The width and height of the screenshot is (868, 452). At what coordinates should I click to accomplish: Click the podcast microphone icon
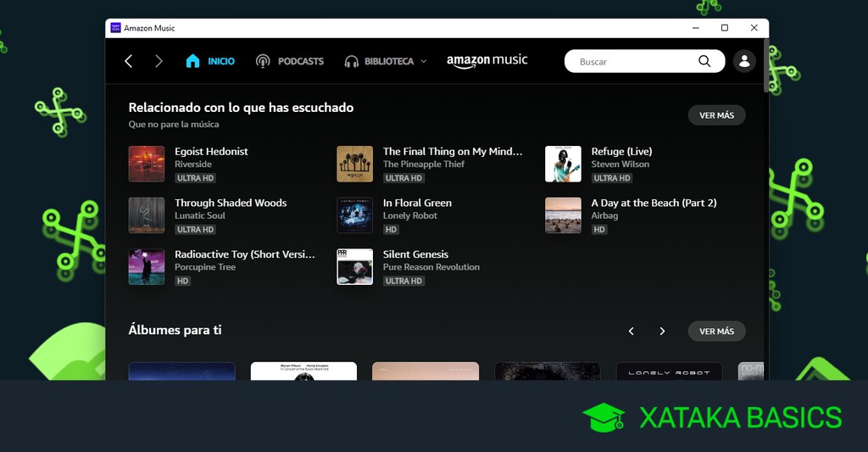263,61
